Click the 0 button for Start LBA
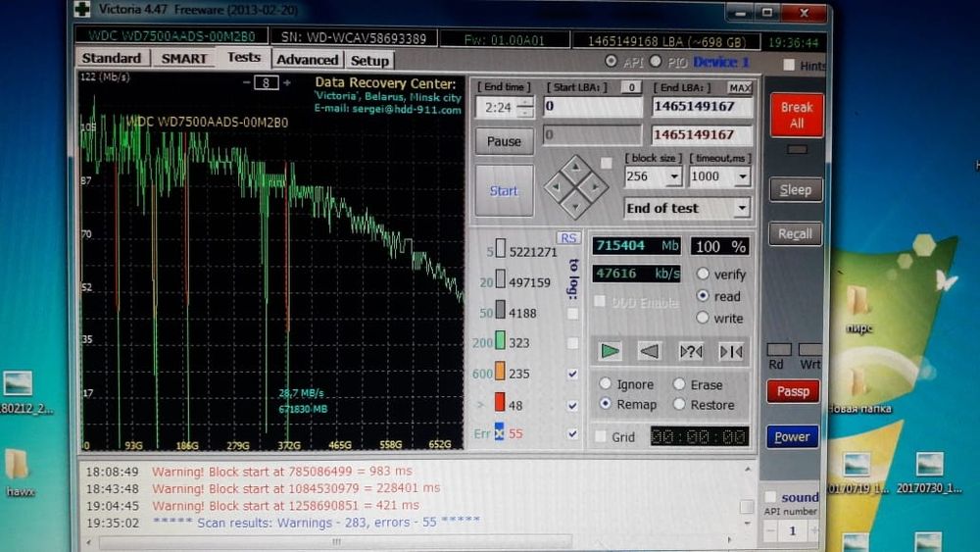Viewport: 980px width, 552px height. [631, 87]
